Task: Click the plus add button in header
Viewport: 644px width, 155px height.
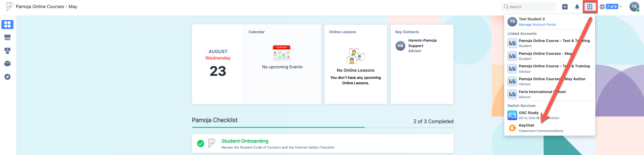Action: click(x=565, y=7)
